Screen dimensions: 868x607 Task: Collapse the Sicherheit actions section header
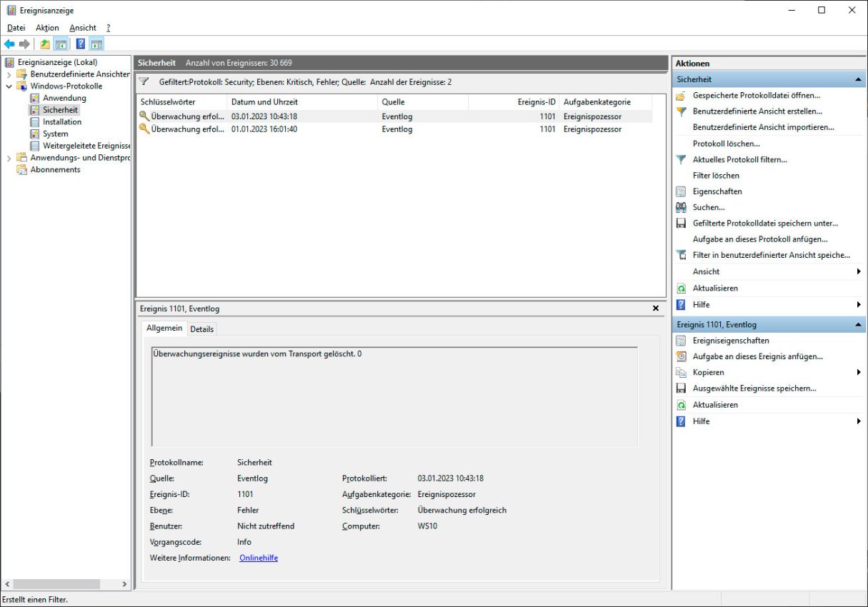[x=858, y=79]
